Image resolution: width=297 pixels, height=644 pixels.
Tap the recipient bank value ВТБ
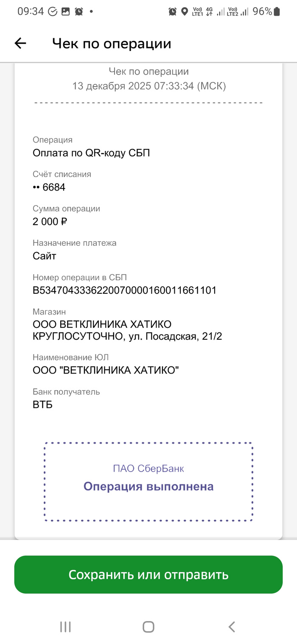(x=42, y=405)
